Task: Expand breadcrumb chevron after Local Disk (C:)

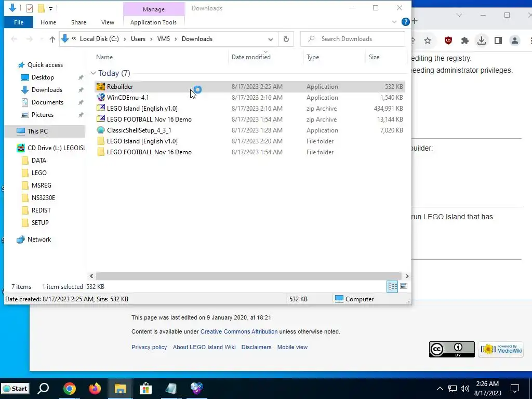Action: click(125, 39)
